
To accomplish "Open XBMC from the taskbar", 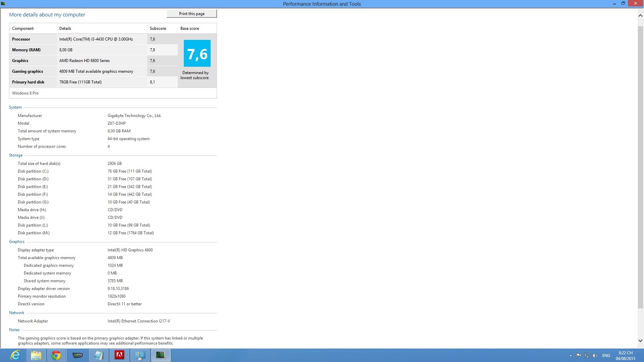I will pos(77,355).
